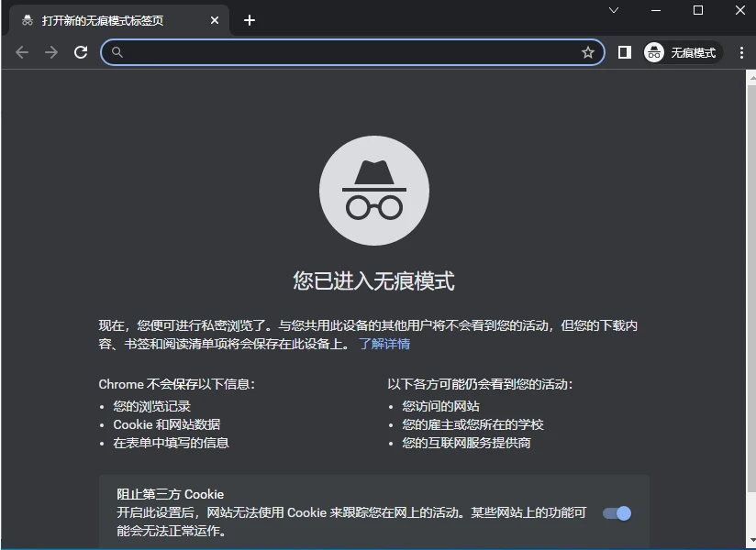Open the tab search dropdown chevron
This screenshot has height=550, width=756.
[x=614, y=10]
